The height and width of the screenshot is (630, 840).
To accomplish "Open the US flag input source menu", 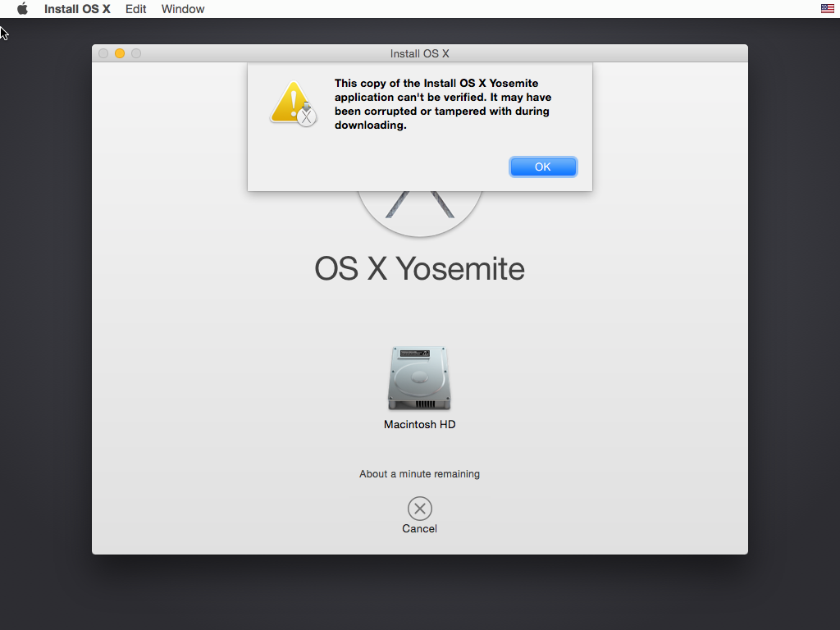I will point(827,8).
